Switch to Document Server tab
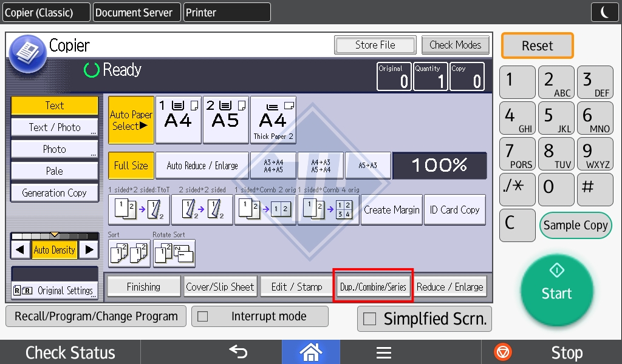The image size is (622, 364). [x=135, y=12]
